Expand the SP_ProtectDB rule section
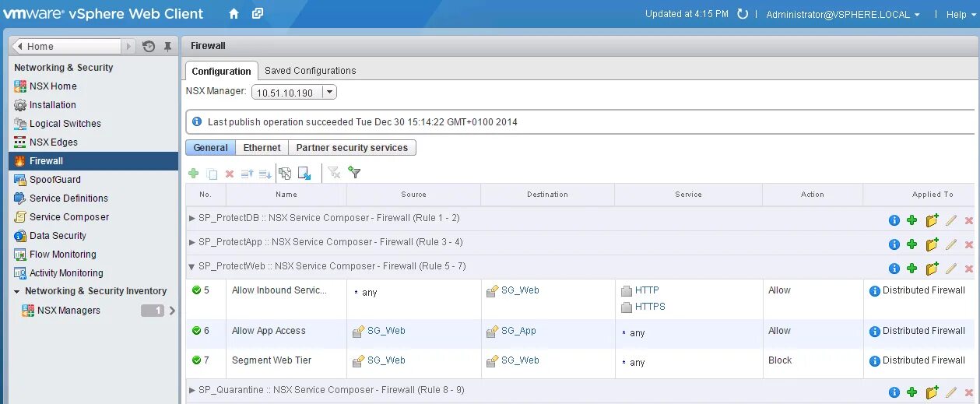Screen dimensions: 980x404 point(192,218)
